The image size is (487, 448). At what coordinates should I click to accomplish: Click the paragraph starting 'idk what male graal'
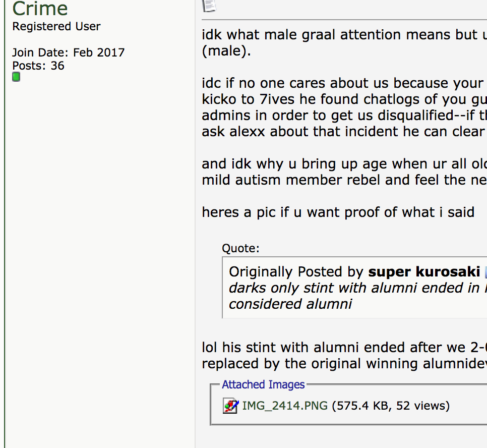tap(344, 35)
